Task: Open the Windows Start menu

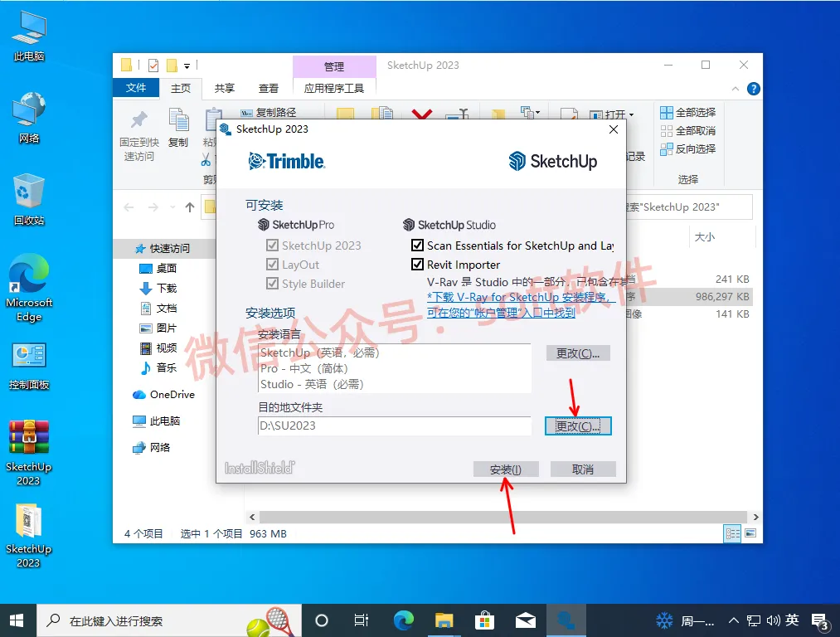Action: pos(17,620)
